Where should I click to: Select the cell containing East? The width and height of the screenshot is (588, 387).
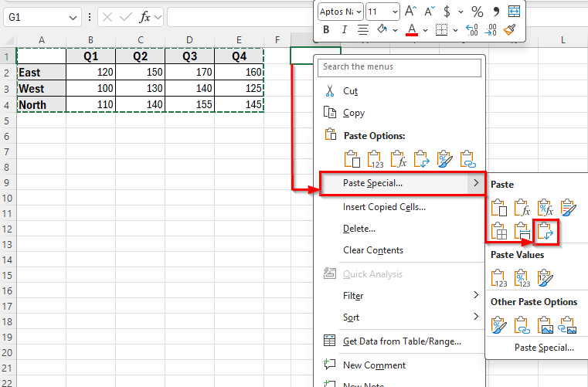[x=42, y=73]
